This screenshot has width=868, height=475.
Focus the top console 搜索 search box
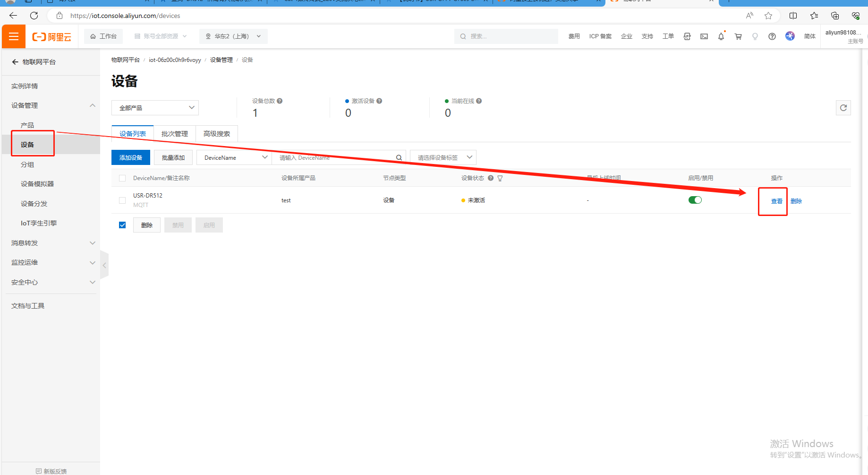pos(506,36)
